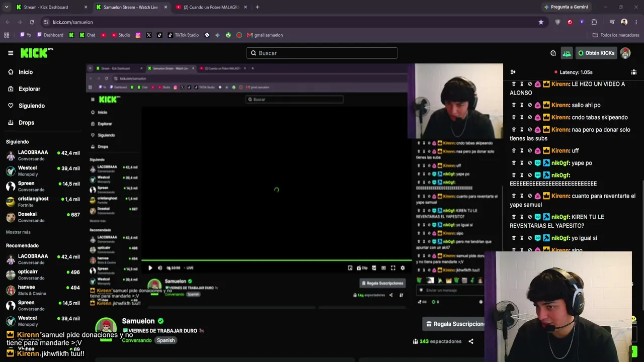
Task: Click the KICK logo in the header
Action: (x=36, y=53)
